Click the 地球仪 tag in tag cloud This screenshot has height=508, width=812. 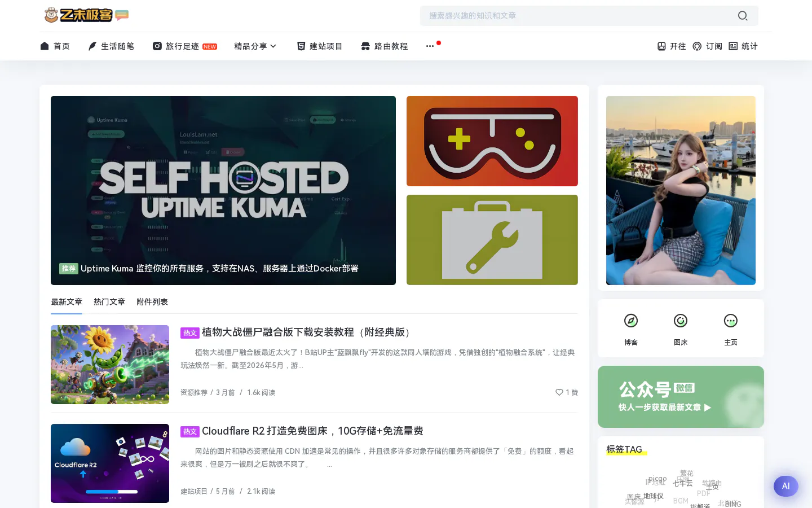pyautogui.click(x=654, y=496)
